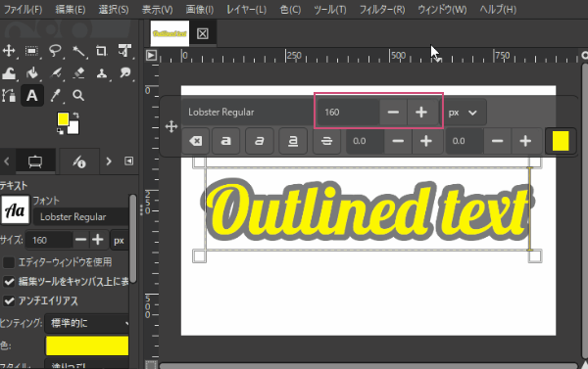This screenshot has width=588, height=369.
Task: Move the on-canvas text toolbar handle
Action: (171, 126)
